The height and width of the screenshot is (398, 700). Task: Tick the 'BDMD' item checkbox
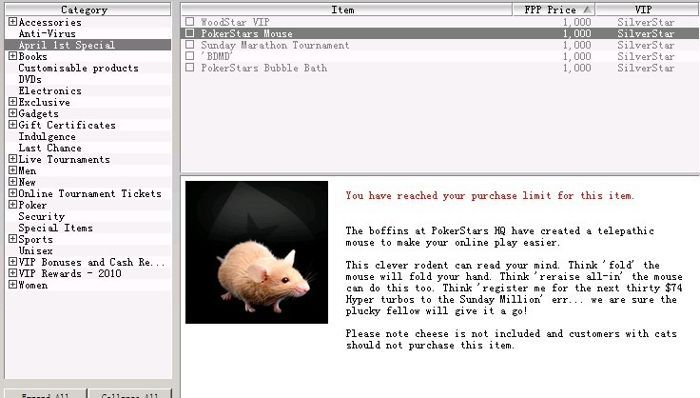coord(190,56)
